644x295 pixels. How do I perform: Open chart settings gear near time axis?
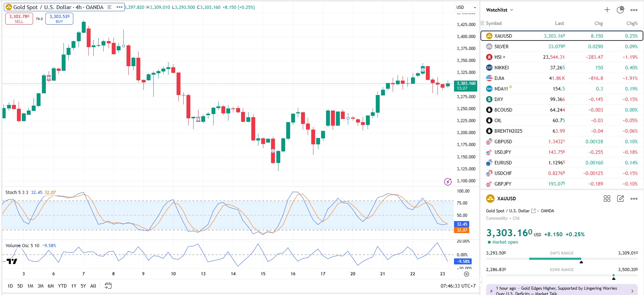(x=467, y=274)
